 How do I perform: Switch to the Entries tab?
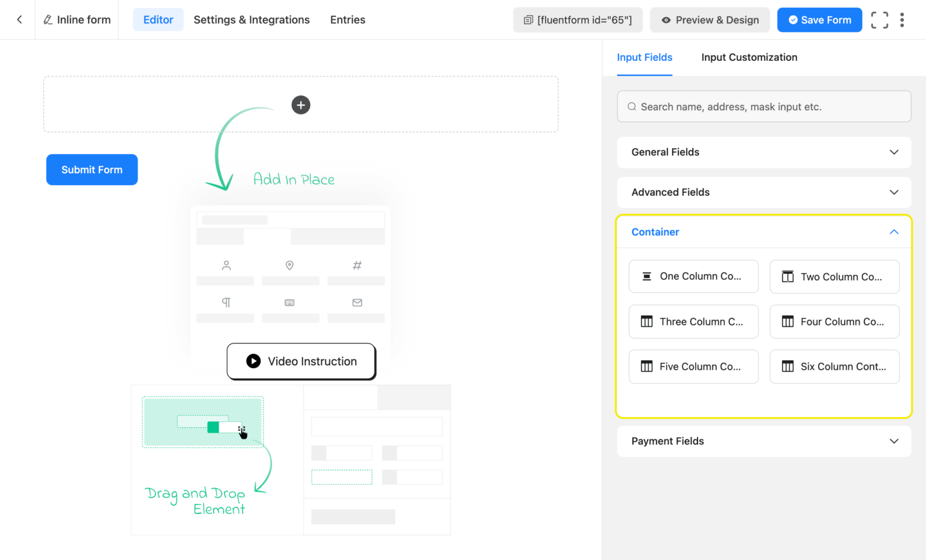[x=347, y=19]
